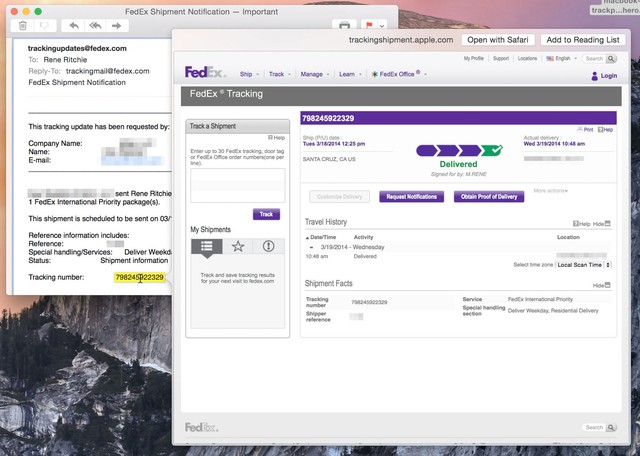Image resolution: width=640 pixels, height=456 pixels.
Task: Expand More actions dropdown
Action: 550,191
